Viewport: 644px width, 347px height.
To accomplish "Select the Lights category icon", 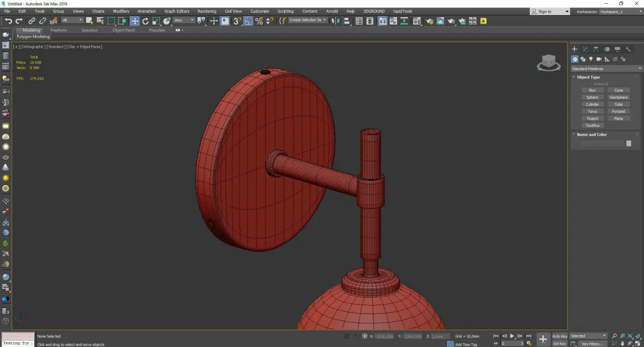I will [x=591, y=59].
